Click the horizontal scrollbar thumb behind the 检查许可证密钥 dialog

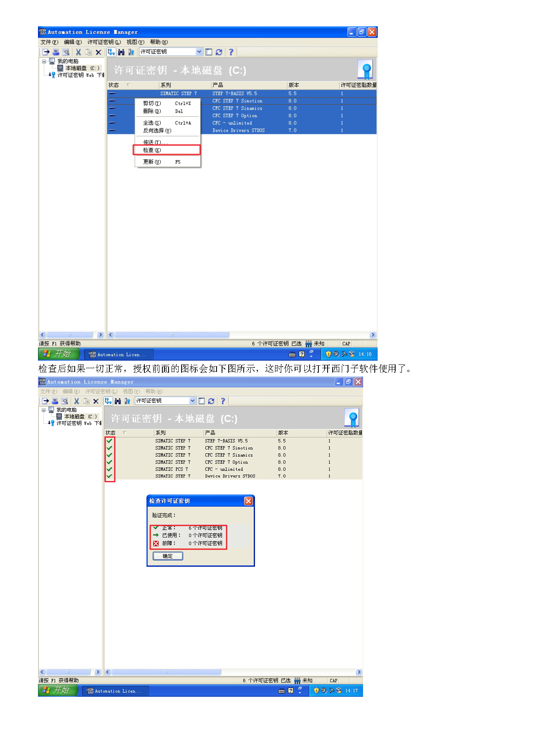coord(167,672)
